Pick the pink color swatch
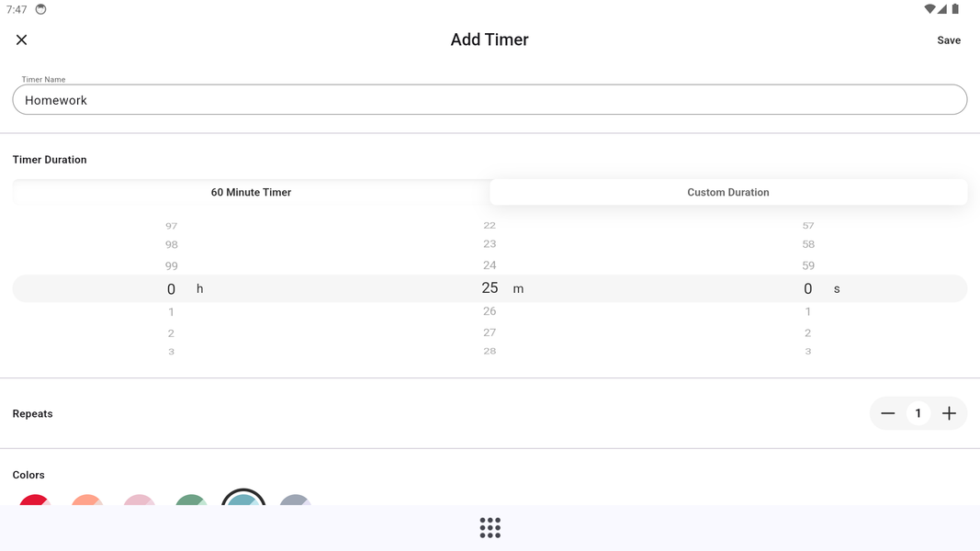This screenshot has width=980, height=551. 139,500
